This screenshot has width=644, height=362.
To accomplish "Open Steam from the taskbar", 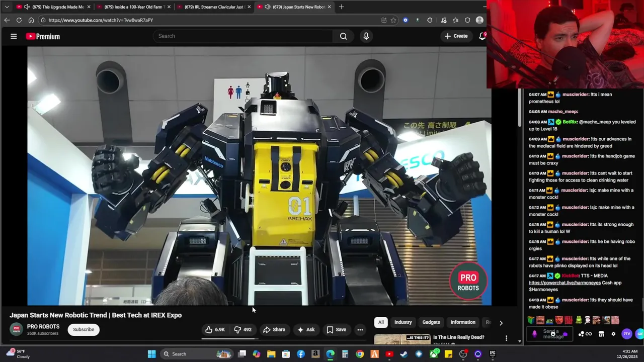I will pyautogui.click(x=404, y=354).
